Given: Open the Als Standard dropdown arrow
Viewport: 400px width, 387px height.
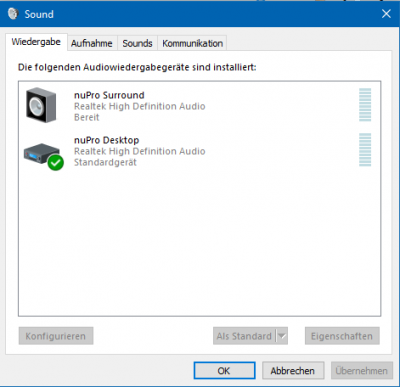Looking at the screenshot, I should click(x=282, y=336).
